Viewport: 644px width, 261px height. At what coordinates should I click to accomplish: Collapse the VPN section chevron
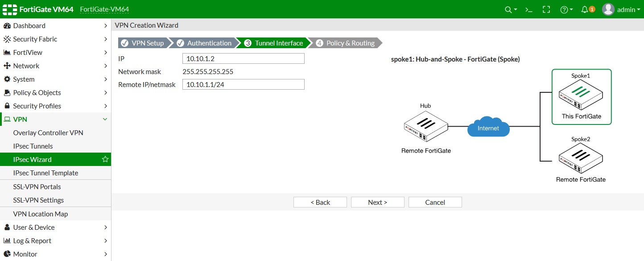105,120
